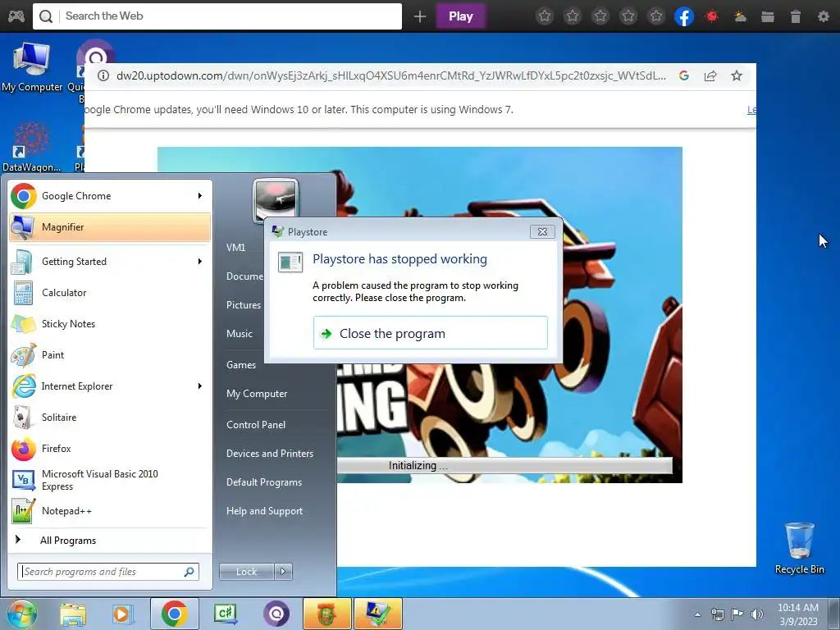Expand Internet Explorer jump list arrow

click(200, 386)
